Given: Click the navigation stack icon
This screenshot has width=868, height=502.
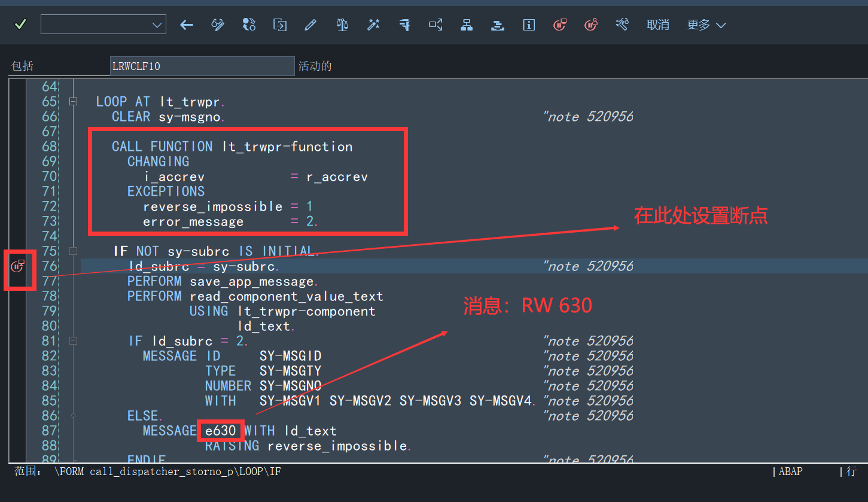Looking at the screenshot, I should click(498, 25).
